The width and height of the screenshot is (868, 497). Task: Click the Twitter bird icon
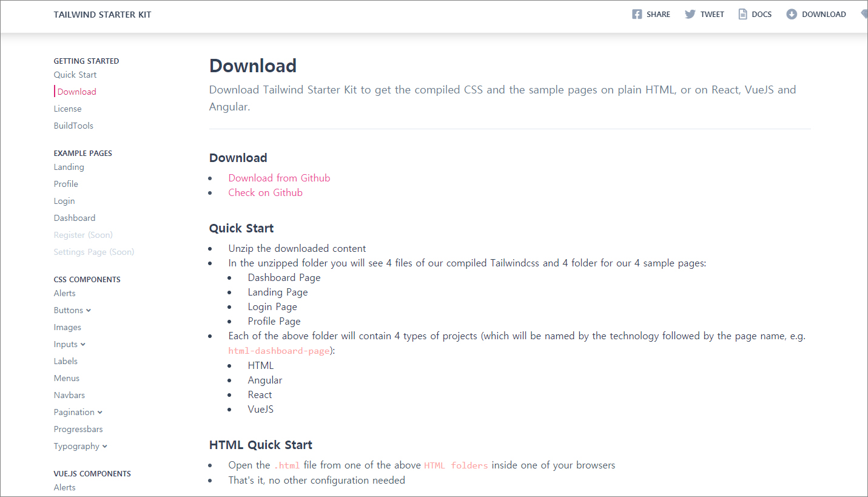(x=690, y=15)
